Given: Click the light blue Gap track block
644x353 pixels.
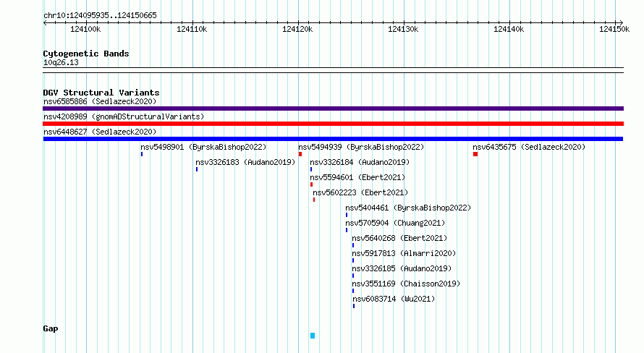Looking at the screenshot, I should pos(313,336).
